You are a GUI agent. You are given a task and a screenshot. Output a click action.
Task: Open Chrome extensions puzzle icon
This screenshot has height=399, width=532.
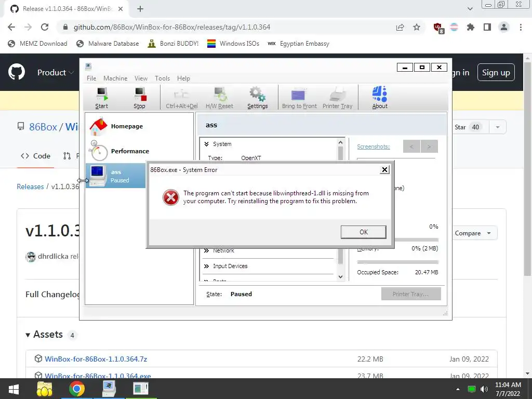pyautogui.click(x=471, y=27)
